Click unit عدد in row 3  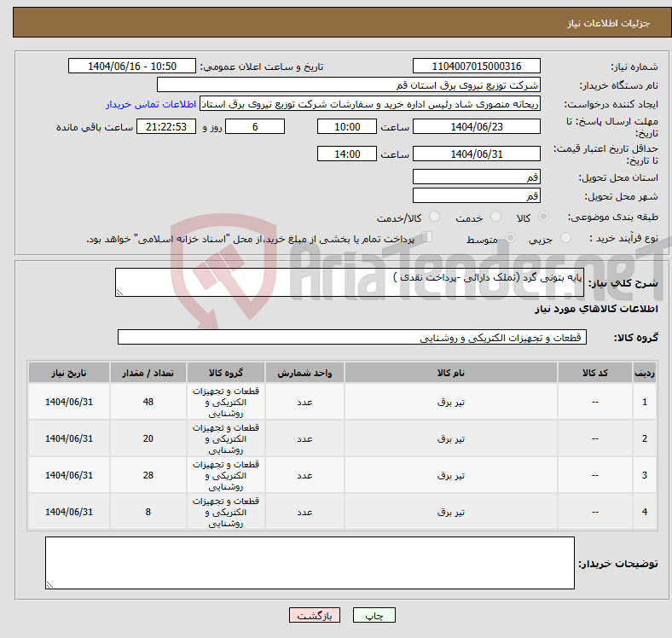pyautogui.click(x=304, y=475)
